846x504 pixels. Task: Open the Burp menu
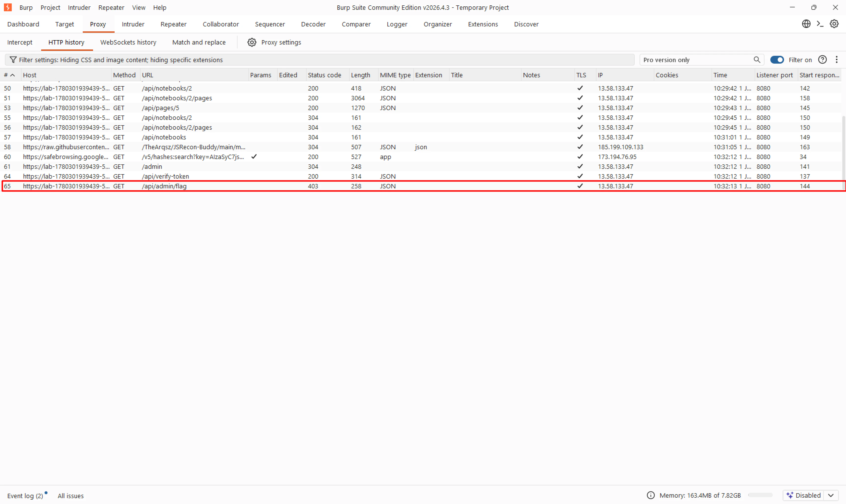click(26, 8)
